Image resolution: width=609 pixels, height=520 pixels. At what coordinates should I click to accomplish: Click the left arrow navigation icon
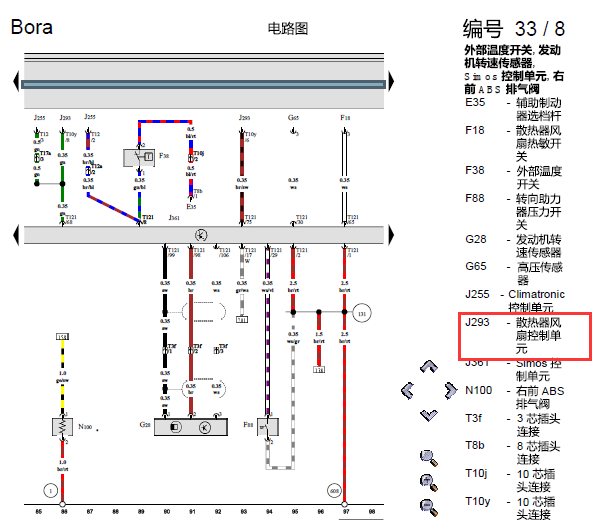pos(407,391)
